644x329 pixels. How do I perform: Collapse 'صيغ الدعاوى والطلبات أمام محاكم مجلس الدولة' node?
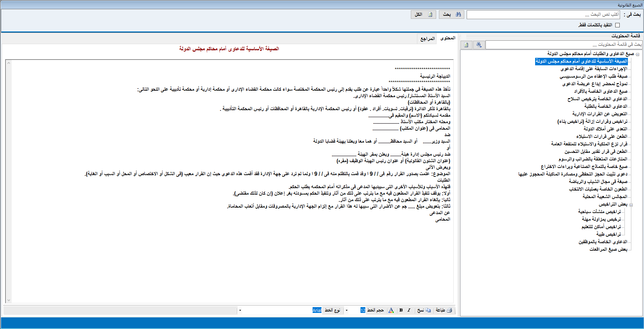coord(637,54)
